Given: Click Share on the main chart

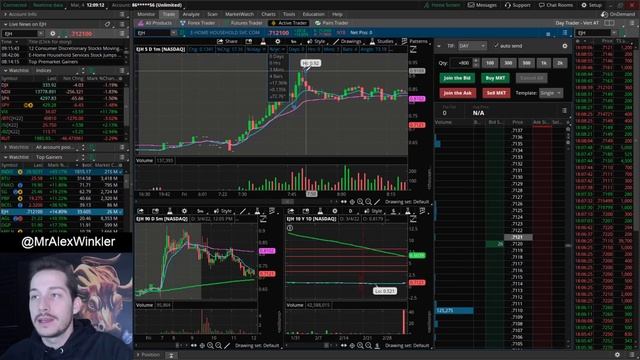Looking at the screenshot, I should coord(227,41).
